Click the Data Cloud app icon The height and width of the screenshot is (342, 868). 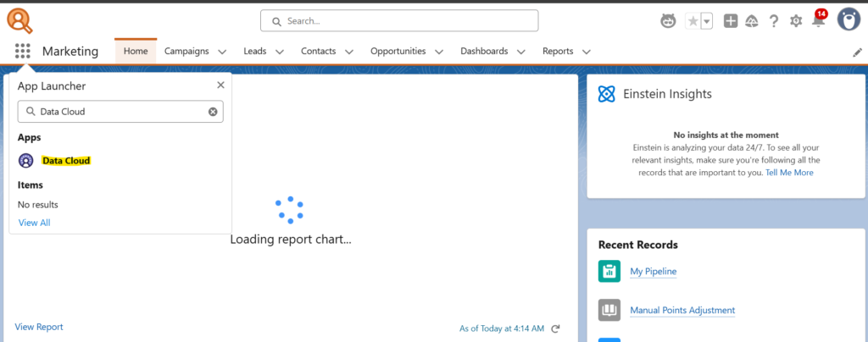(x=26, y=161)
